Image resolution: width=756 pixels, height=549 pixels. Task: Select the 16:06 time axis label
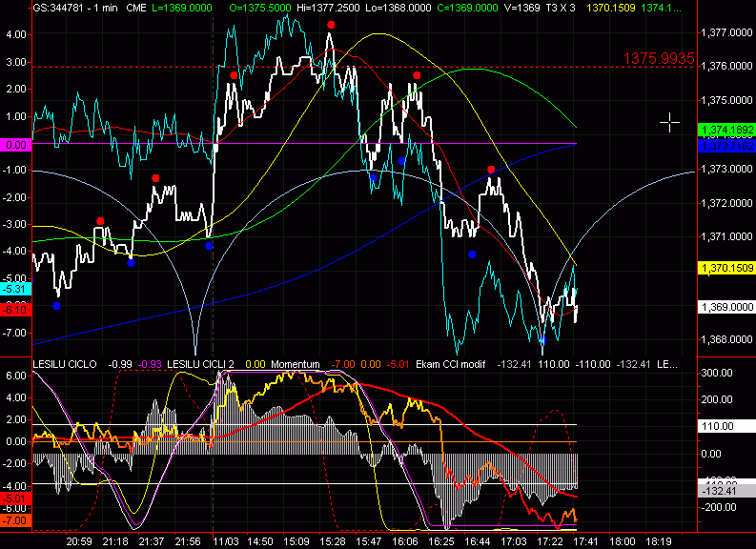click(x=405, y=541)
